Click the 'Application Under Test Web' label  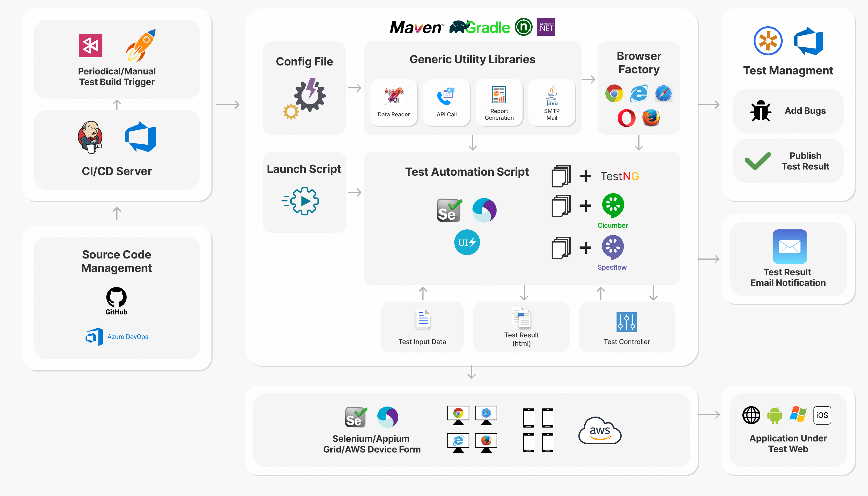coord(788,443)
